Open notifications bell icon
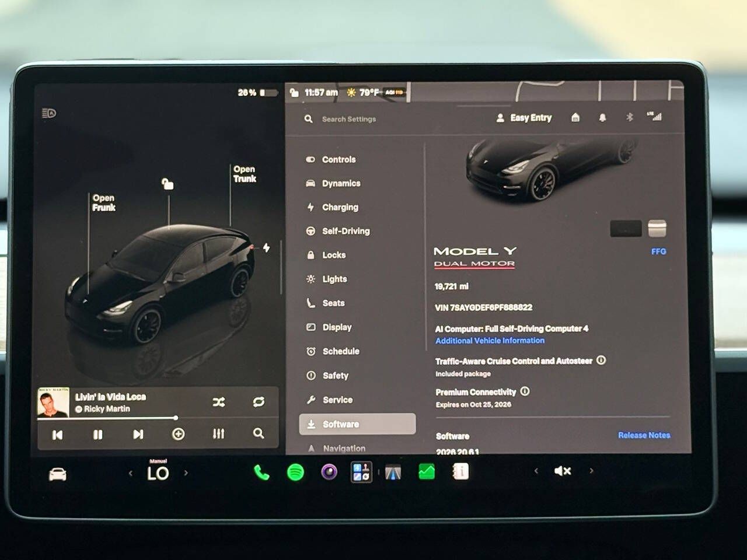The image size is (747, 560). point(603,117)
